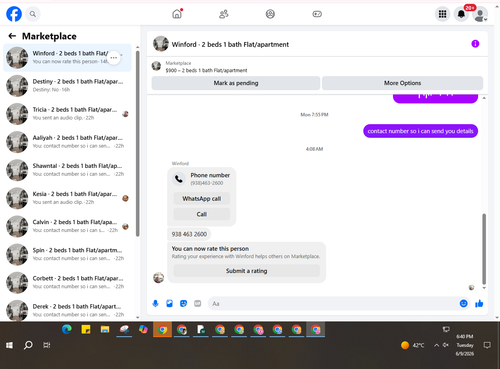The image size is (500, 369).
Task: Open the Windows action center
Action: click(x=487, y=345)
